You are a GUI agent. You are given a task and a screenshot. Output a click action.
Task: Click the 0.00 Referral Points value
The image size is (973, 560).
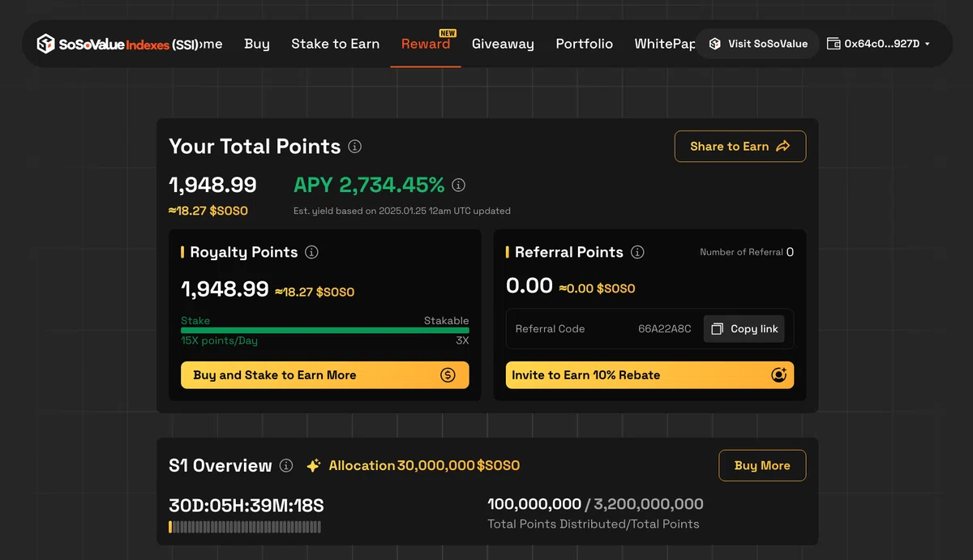pyautogui.click(x=529, y=286)
